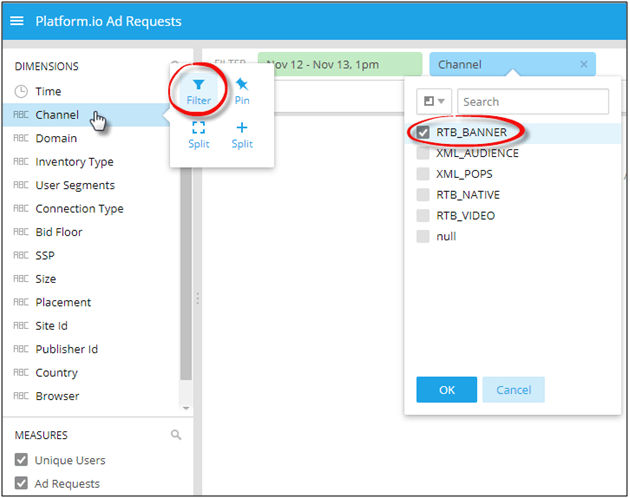The width and height of the screenshot is (630, 498).
Task: Tick the RTB_VIDEO checkbox
Action: [x=424, y=215]
